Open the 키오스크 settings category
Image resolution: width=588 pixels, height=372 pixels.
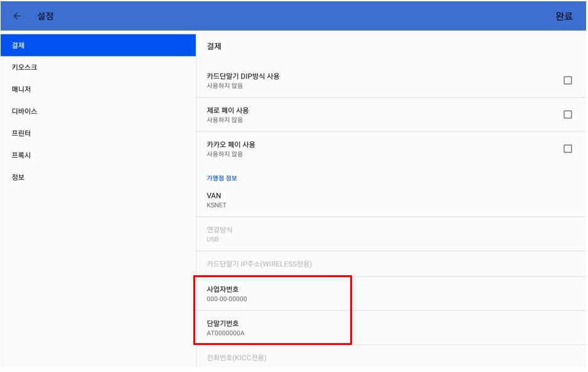coord(99,67)
